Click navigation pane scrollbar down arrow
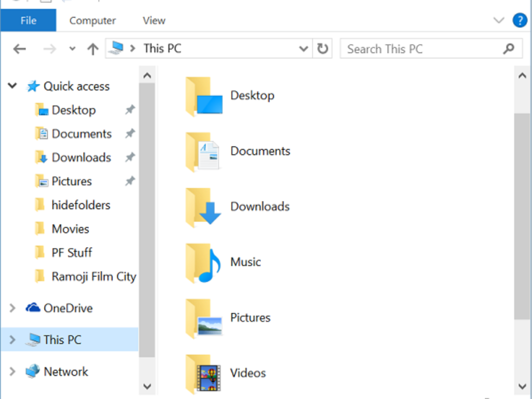Image resolution: width=532 pixels, height=399 pixels. [x=147, y=386]
